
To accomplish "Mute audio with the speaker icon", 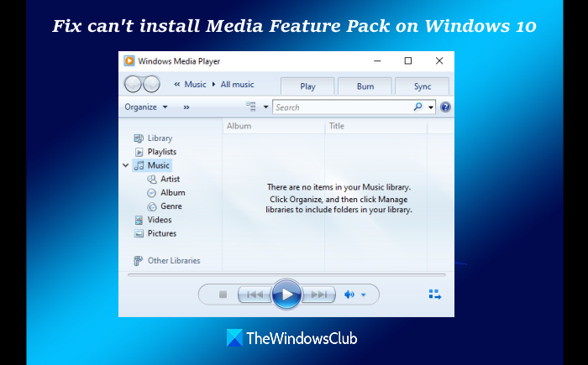I will tap(349, 295).
